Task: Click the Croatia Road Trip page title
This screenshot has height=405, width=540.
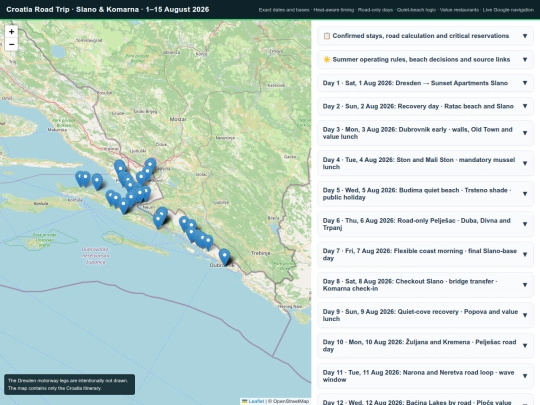Action: pyautogui.click(x=107, y=9)
